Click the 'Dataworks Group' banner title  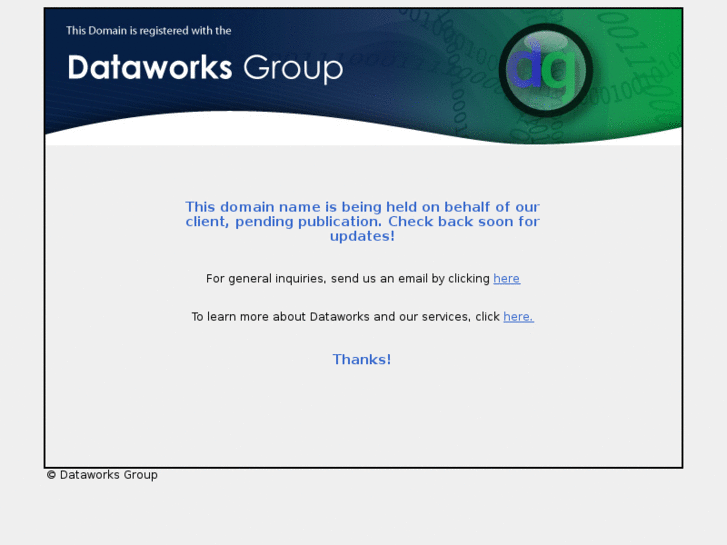(205, 69)
